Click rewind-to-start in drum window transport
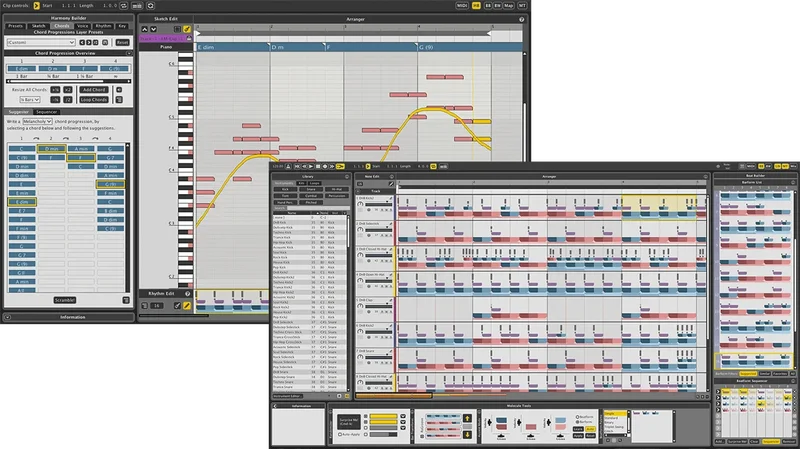800x449 pixels. [297, 166]
